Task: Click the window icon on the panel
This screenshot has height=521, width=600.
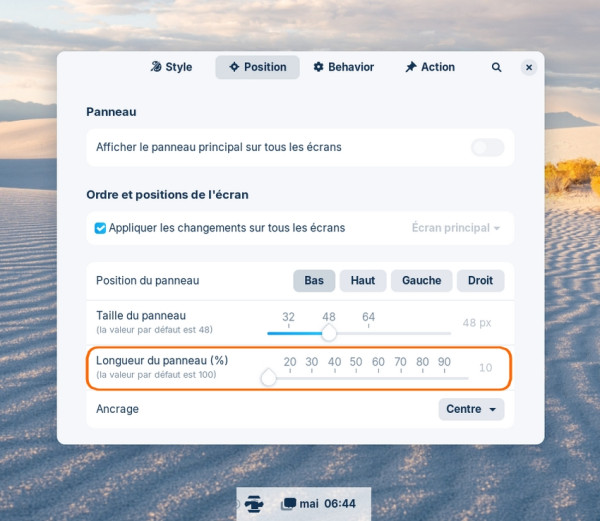Action: pyautogui.click(x=289, y=504)
